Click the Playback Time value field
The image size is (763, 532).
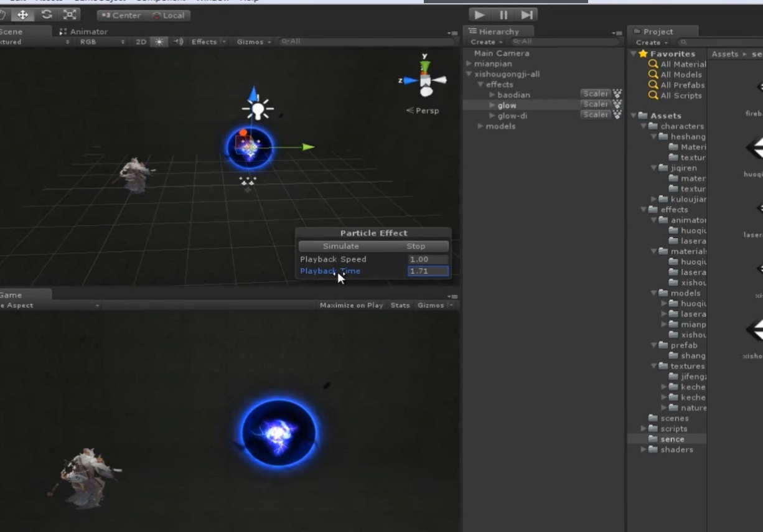(x=428, y=271)
